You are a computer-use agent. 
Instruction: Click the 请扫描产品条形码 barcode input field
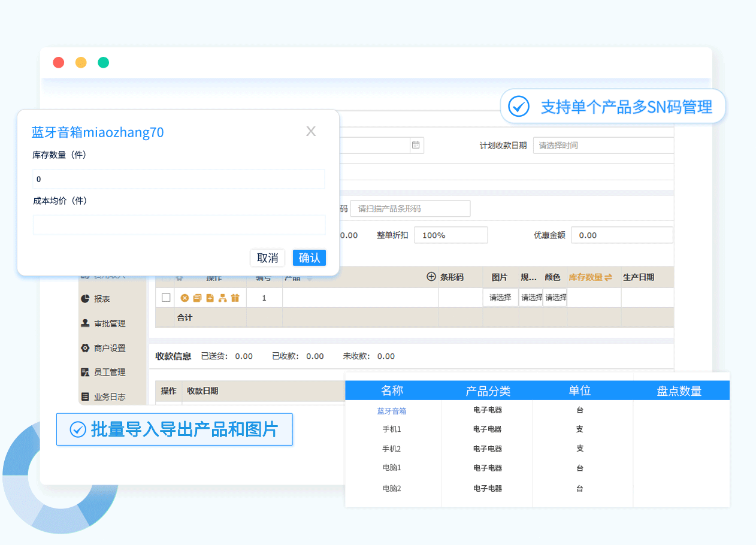pyautogui.click(x=410, y=208)
